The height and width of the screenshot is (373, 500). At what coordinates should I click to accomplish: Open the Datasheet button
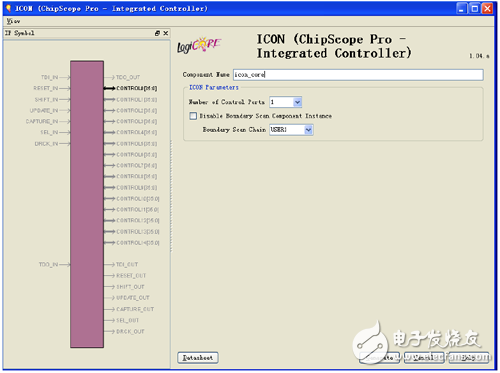198,358
